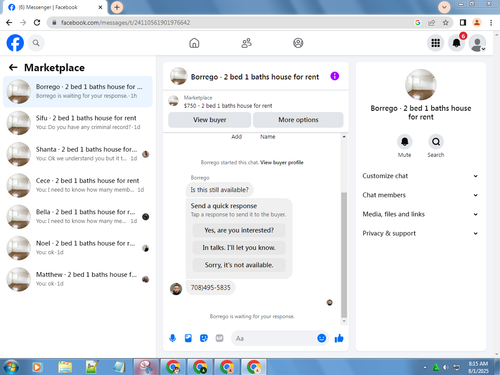Go to the Home feed icon
This screenshot has height=375, width=500.
coord(194,43)
